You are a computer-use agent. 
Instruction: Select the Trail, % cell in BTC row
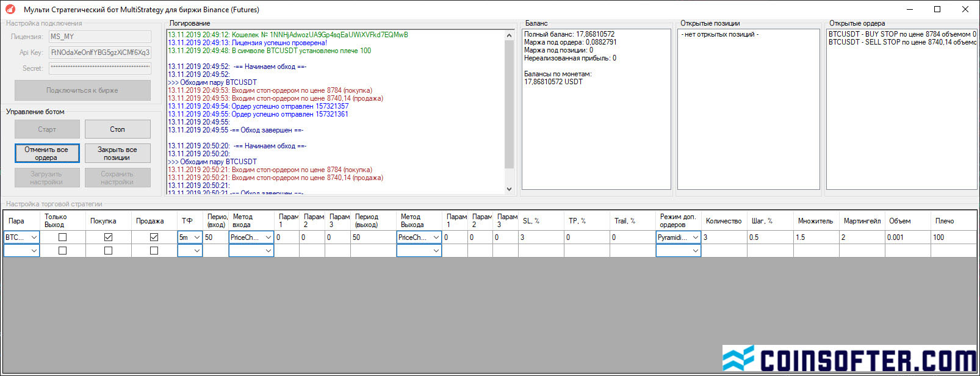point(633,237)
